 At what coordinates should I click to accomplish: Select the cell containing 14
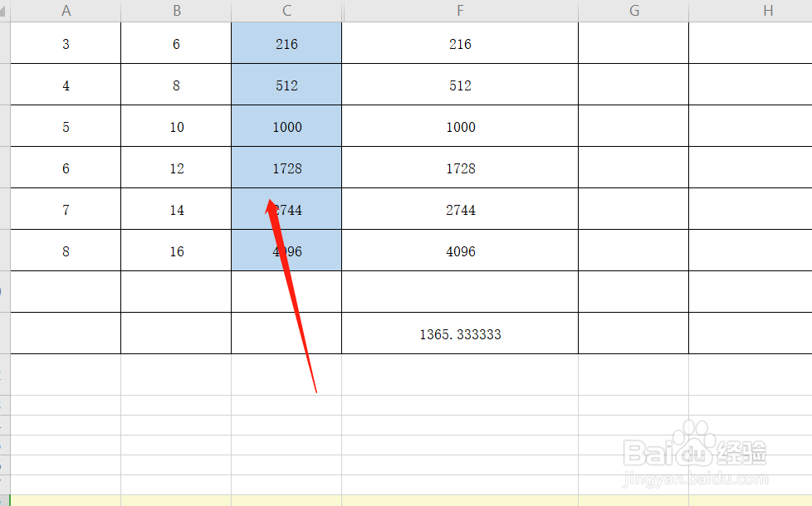tap(176, 209)
